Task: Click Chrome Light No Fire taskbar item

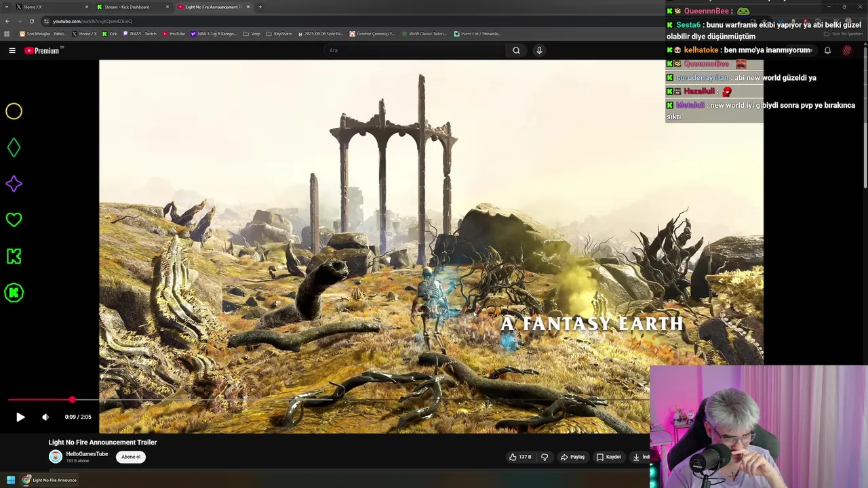Action: (50, 480)
